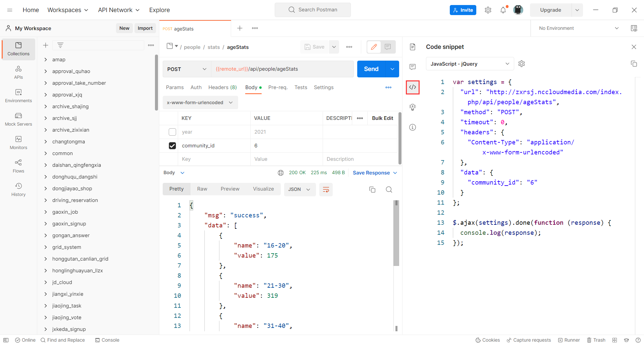
Task: Expand the grid_system collection
Action: (46, 247)
